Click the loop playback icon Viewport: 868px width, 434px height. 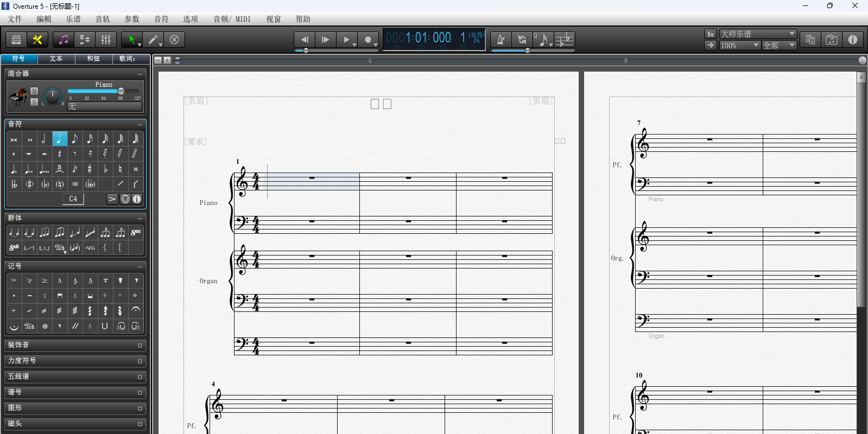pos(522,40)
